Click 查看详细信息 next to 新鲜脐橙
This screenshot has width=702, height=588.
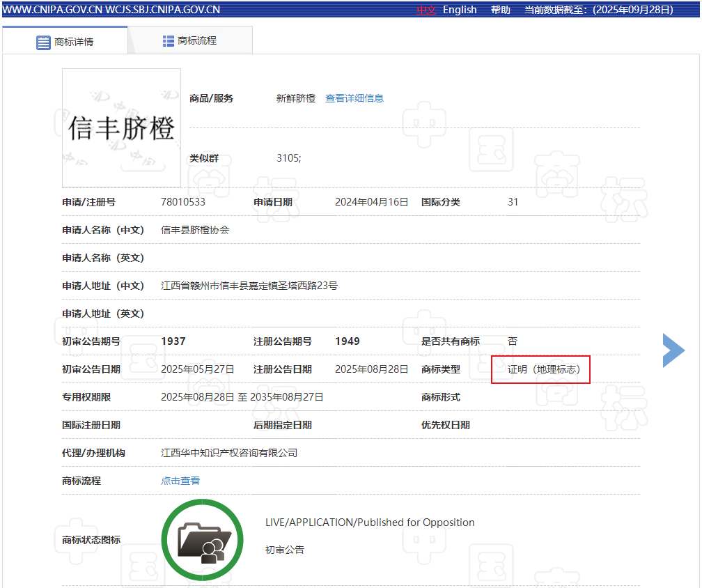pos(354,98)
